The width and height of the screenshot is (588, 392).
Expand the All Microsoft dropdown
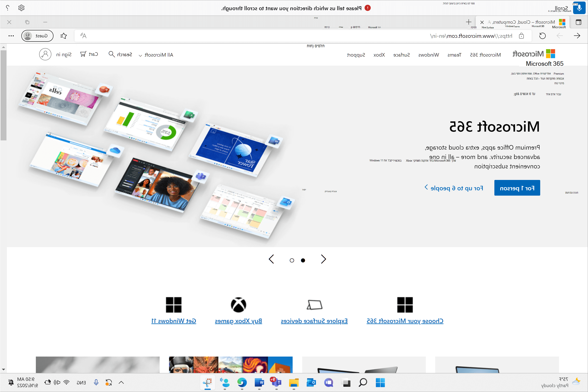click(x=156, y=55)
